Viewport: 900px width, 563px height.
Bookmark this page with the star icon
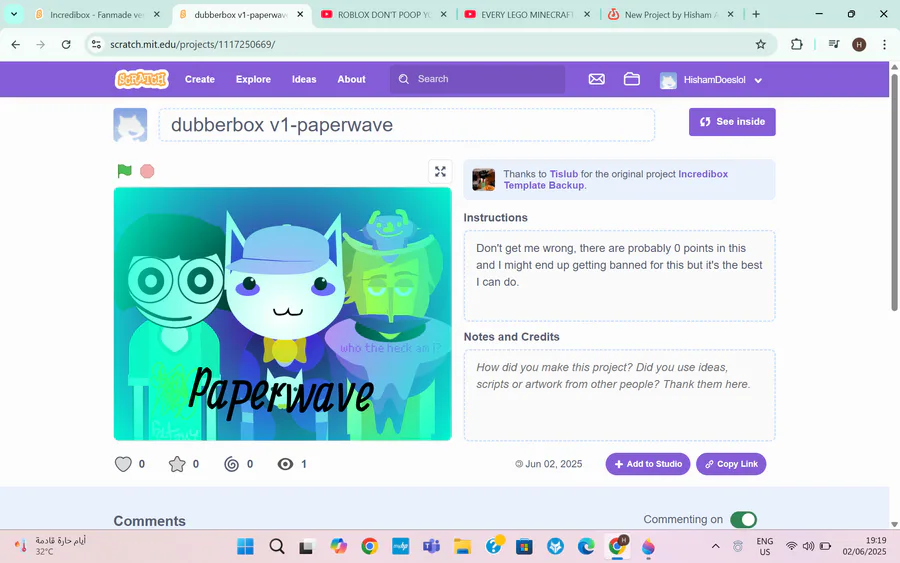click(761, 44)
